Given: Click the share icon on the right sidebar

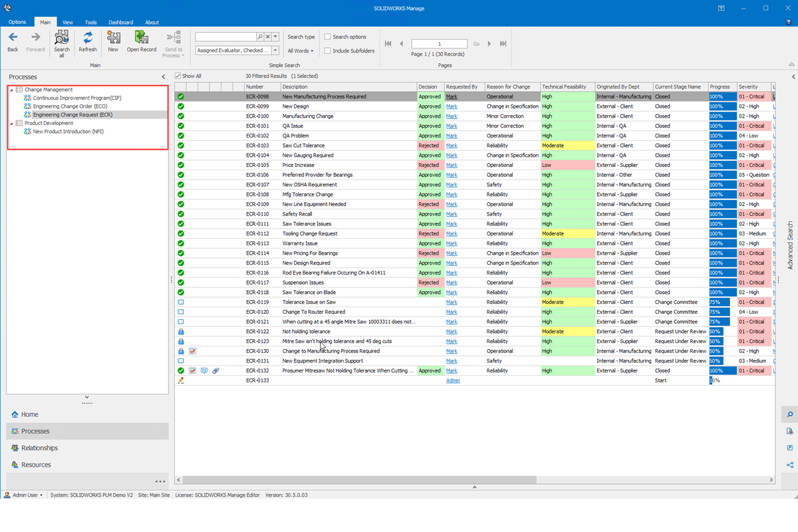Looking at the screenshot, I should (790, 465).
